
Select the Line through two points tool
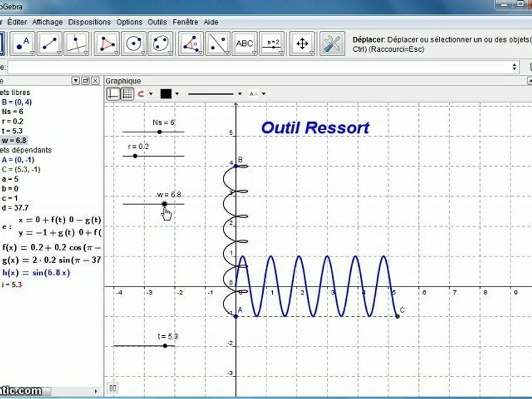click(x=49, y=43)
